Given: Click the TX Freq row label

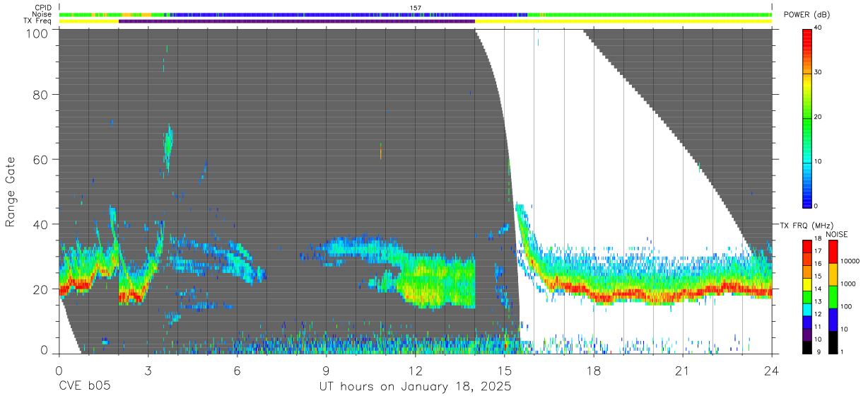Looking at the screenshot, I should click(x=39, y=21).
